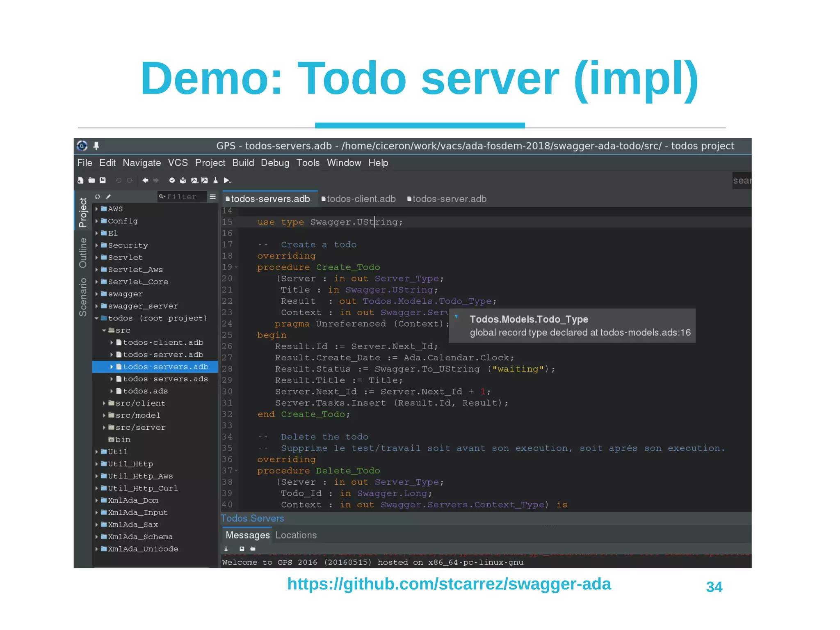Open the Scenario side panel tab
The height and width of the screenshot is (630, 840).
83,297
